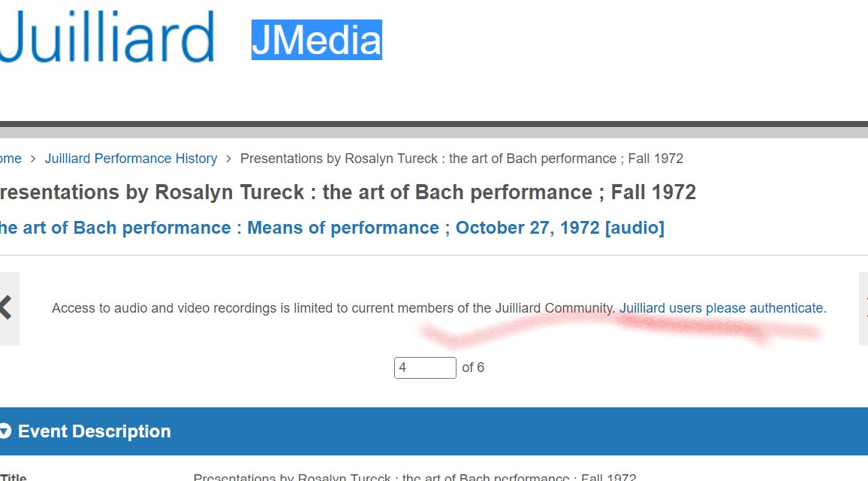
Task: Open the highlighted JMedia site title
Action: (x=317, y=40)
